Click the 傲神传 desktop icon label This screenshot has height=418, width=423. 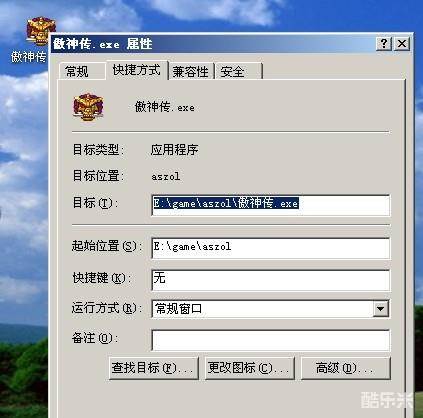(29, 57)
